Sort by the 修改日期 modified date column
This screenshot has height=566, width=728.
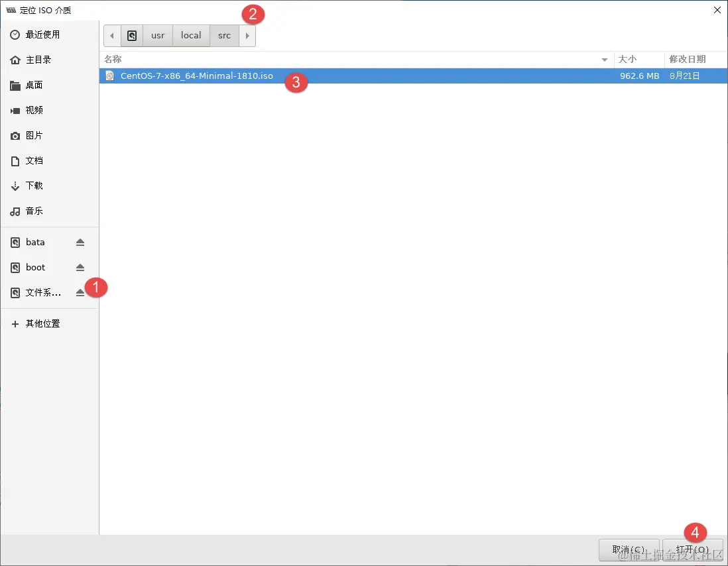coord(696,60)
